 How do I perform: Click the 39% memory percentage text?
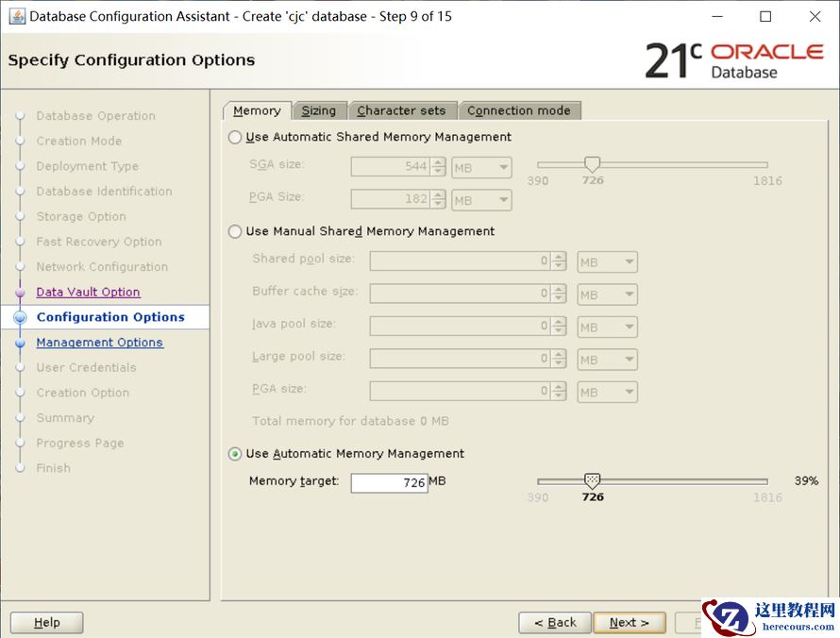pos(806,481)
